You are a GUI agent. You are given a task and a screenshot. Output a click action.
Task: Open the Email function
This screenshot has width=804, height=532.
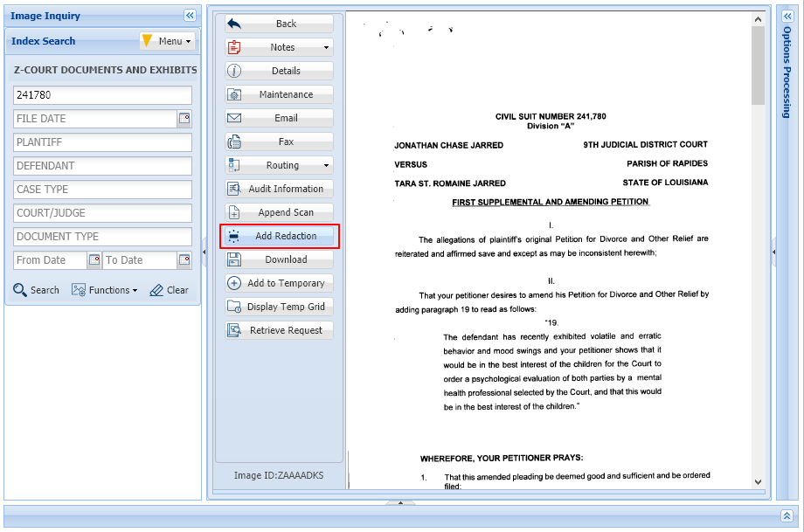coord(278,117)
